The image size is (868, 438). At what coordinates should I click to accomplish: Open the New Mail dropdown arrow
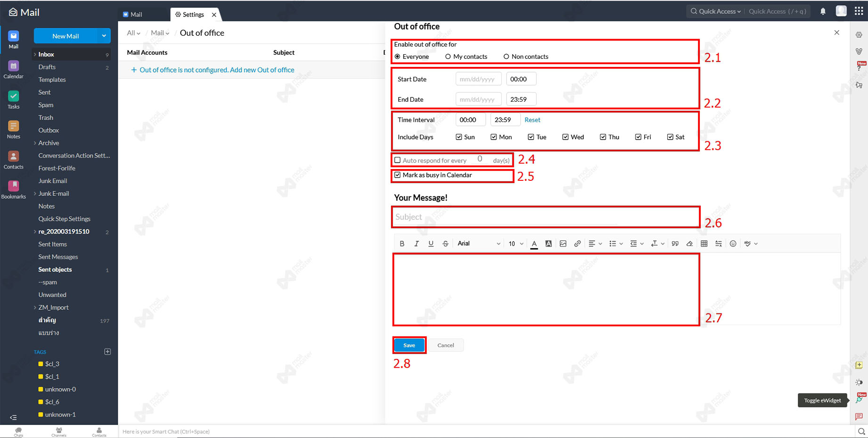pos(104,36)
